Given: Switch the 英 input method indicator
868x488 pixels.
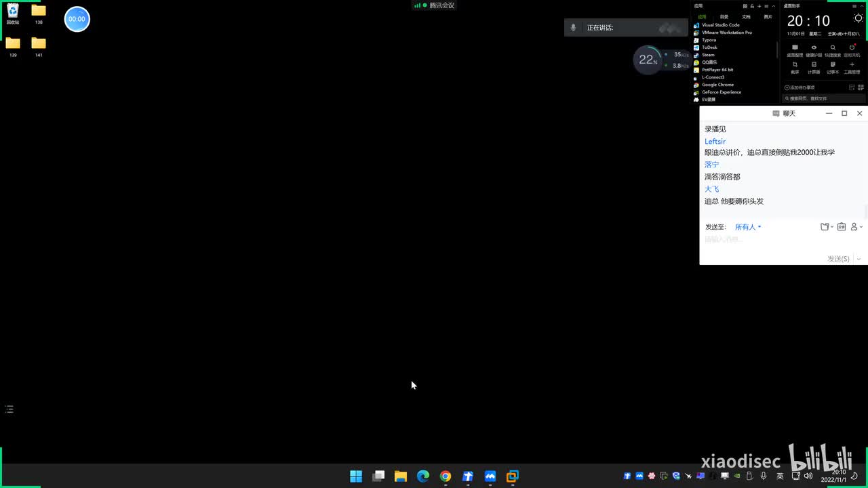Looking at the screenshot, I should (780, 476).
